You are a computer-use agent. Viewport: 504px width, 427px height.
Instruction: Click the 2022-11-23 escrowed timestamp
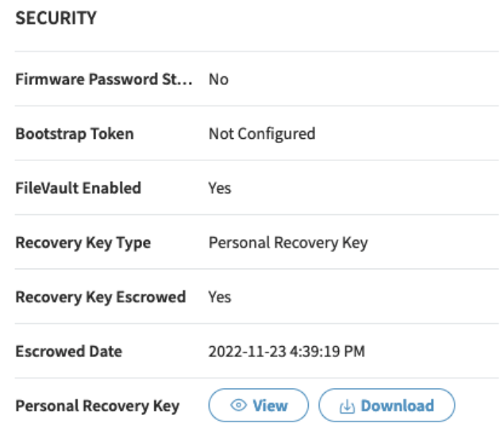tap(287, 351)
